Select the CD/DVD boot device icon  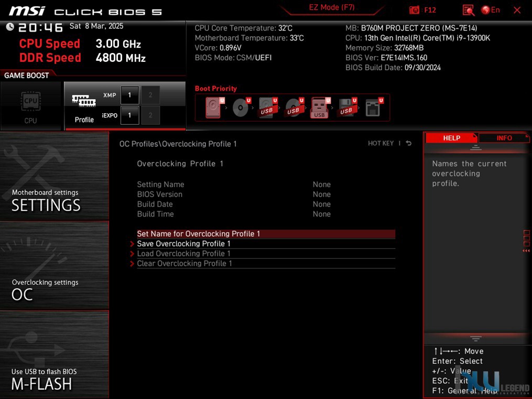(x=241, y=107)
